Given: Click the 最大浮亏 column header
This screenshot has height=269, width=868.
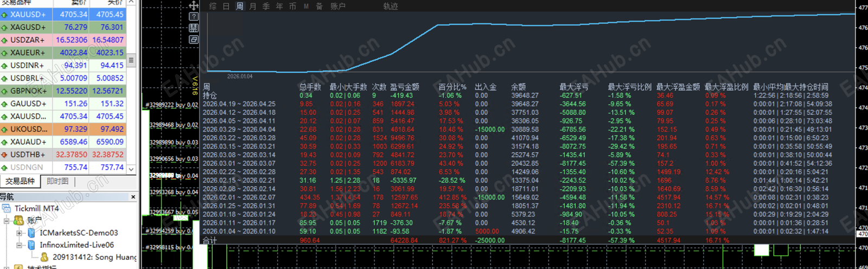Looking at the screenshot, I should pos(574,87).
